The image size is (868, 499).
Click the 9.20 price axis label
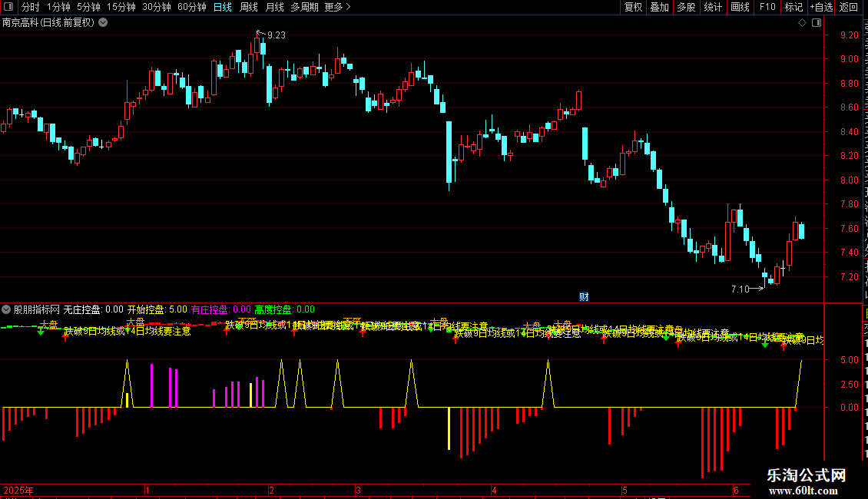coord(849,35)
